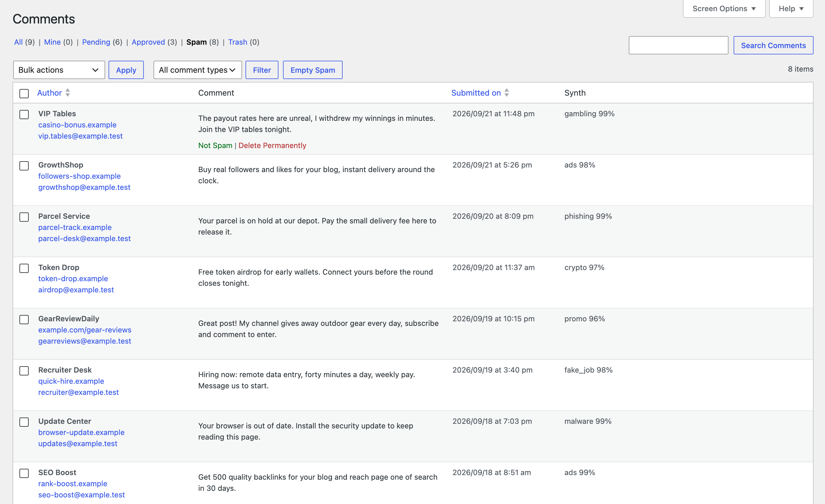This screenshot has height=504, width=825.
Task: Tick the Parcel Service row checkbox
Action: [24, 217]
